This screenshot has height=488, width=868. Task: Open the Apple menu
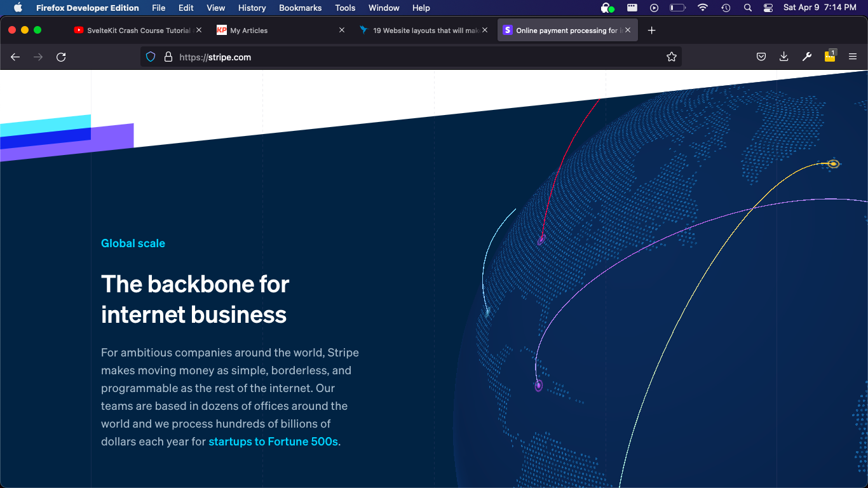tap(18, 8)
